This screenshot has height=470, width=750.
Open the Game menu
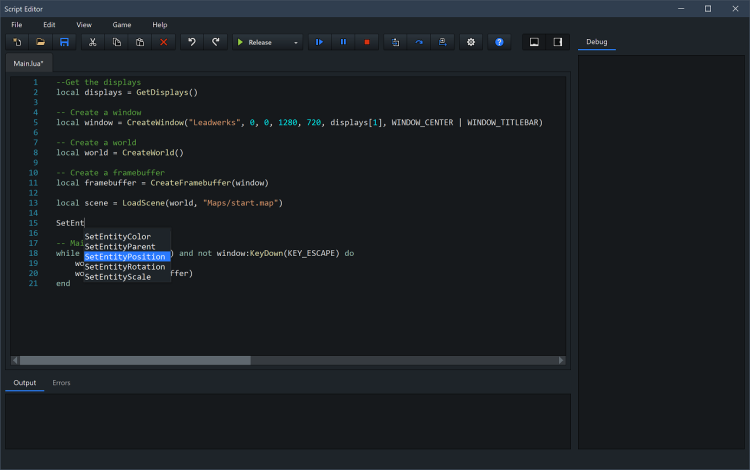121,24
